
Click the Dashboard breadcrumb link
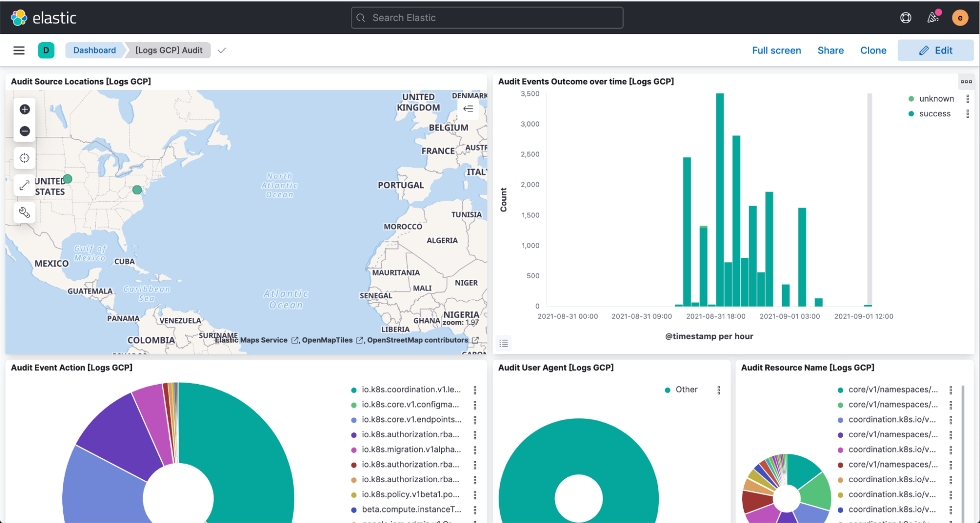point(94,50)
